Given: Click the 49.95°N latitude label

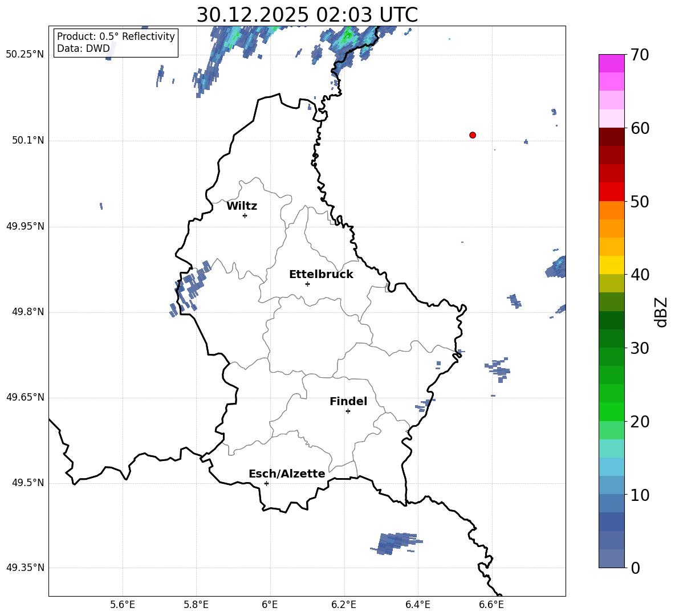Looking at the screenshot, I should 25,226.
